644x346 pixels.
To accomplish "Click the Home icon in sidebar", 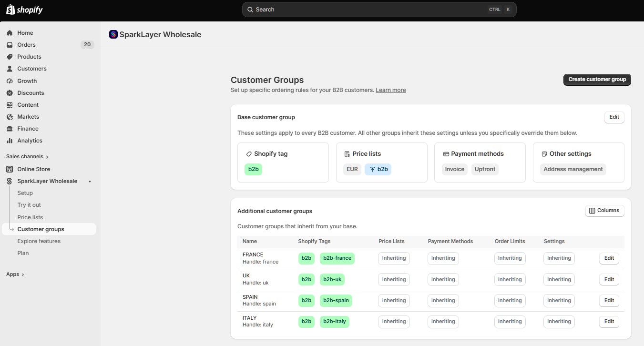I will (x=10, y=33).
